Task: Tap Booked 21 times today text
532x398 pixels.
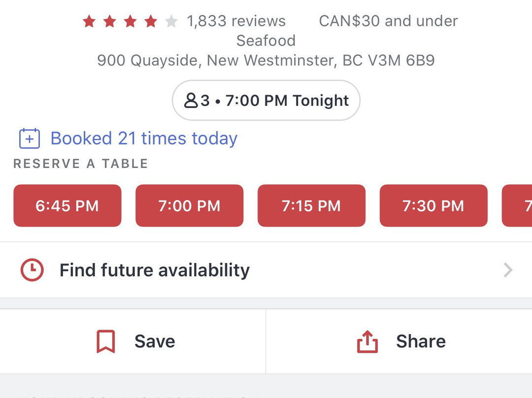Action: click(144, 138)
